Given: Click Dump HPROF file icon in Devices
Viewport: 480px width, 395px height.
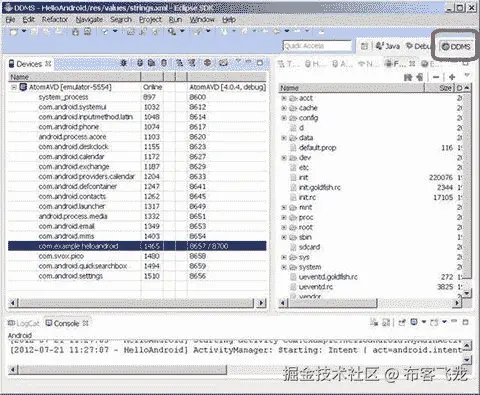Looking at the screenshot, I should coord(152,63).
